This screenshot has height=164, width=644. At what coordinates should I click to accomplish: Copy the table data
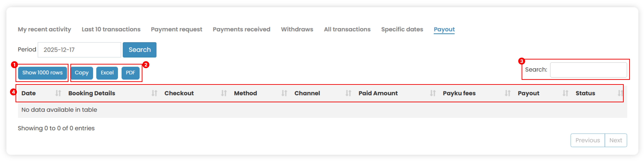[x=82, y=73]
